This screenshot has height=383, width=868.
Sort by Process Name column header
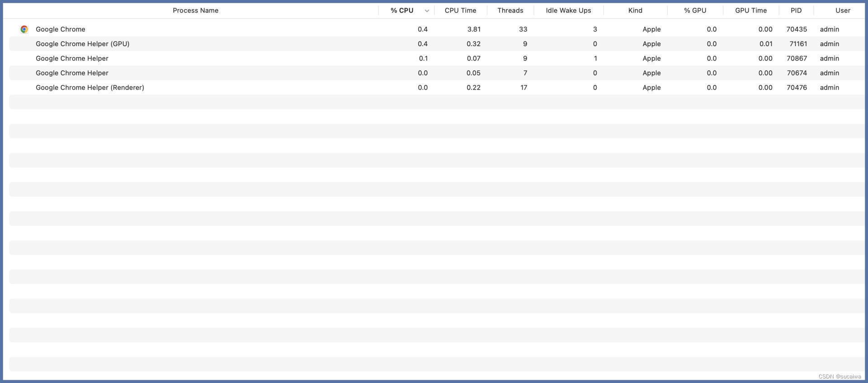click(x=195, y=10)
